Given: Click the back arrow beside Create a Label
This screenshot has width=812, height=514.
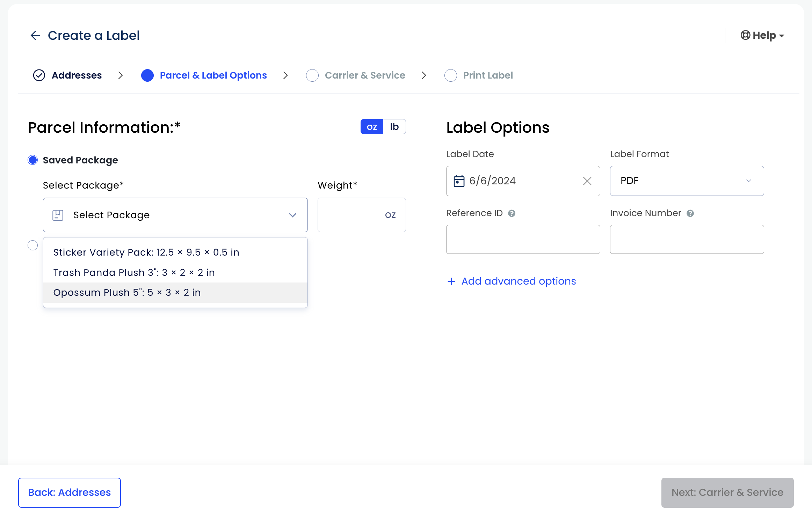Looking at the screenshot, I should pos(35,36).
